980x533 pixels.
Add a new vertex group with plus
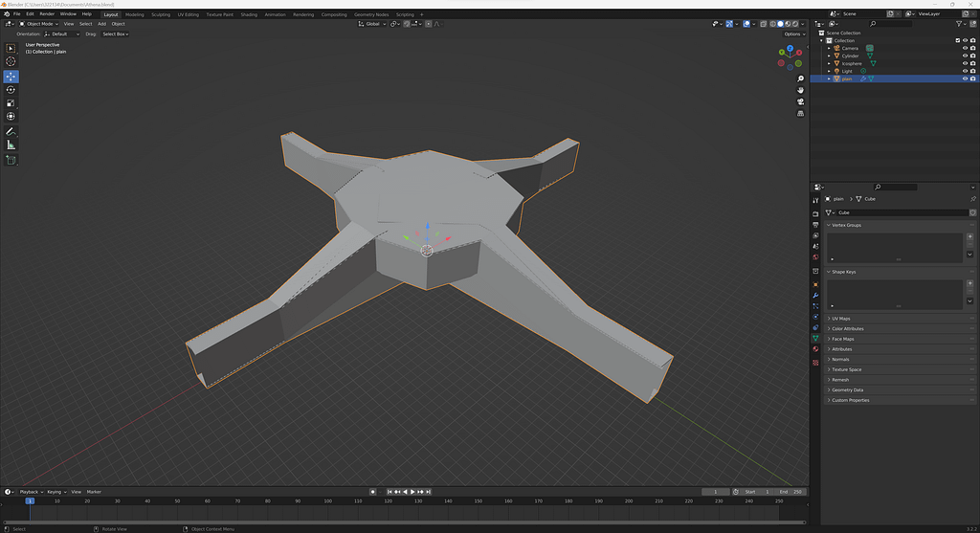(969, 236)
